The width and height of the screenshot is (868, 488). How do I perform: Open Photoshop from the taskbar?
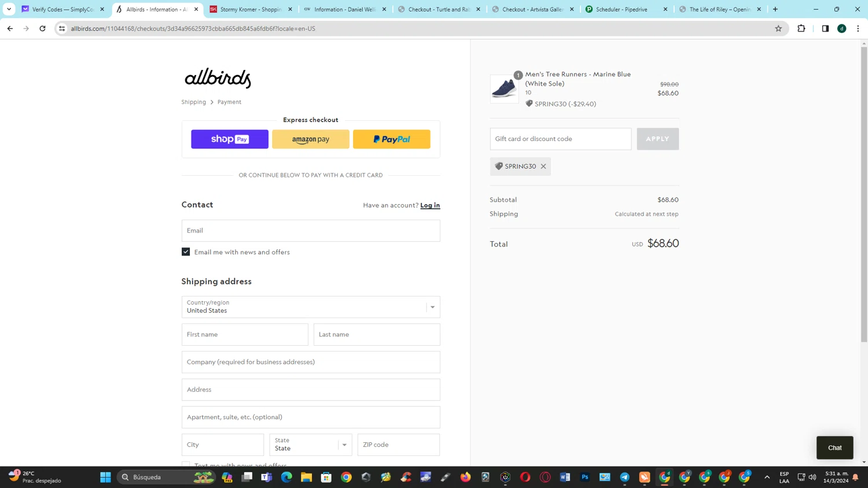585,477
